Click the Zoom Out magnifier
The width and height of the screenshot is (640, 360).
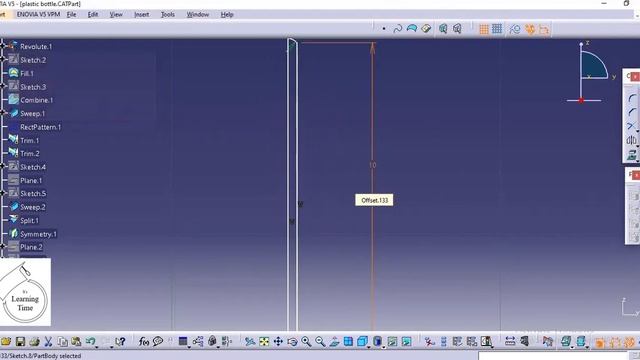click(320, 341)
